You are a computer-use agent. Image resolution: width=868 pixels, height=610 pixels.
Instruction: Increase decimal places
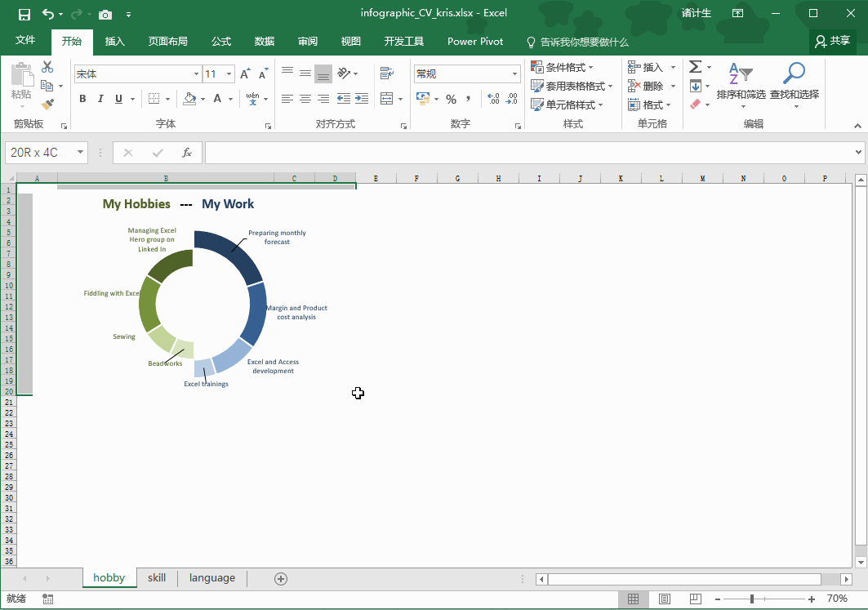493,99
